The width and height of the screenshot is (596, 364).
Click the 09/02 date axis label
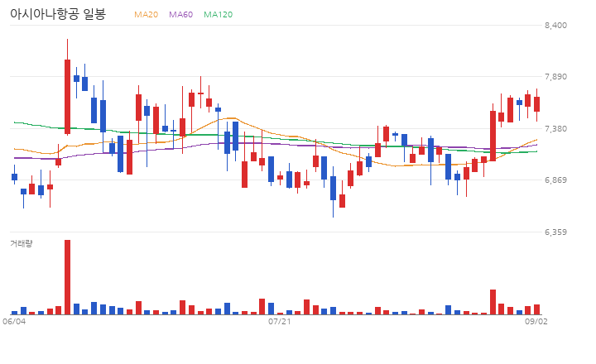click(536, 322)
